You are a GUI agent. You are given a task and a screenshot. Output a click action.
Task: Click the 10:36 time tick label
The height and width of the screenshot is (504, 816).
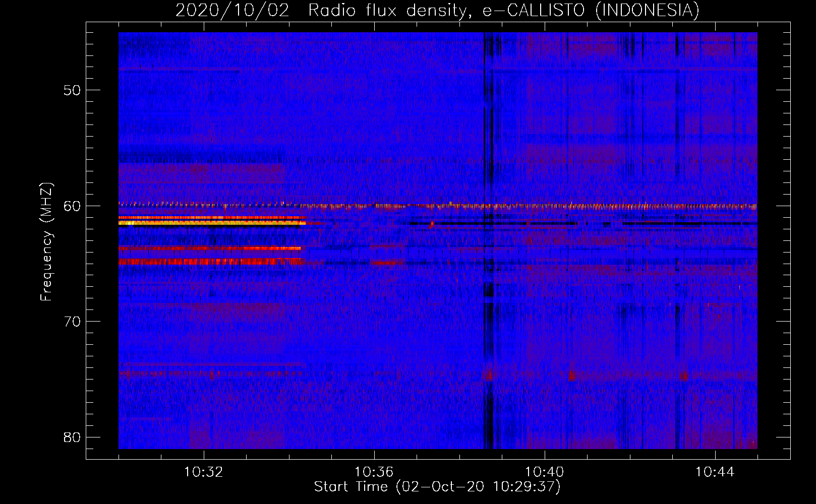[374, 472]
